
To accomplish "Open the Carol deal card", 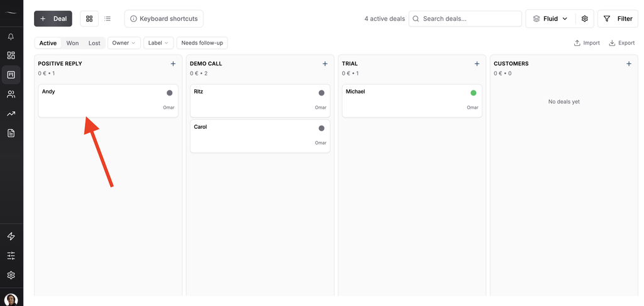I will (x=260, y=136).
